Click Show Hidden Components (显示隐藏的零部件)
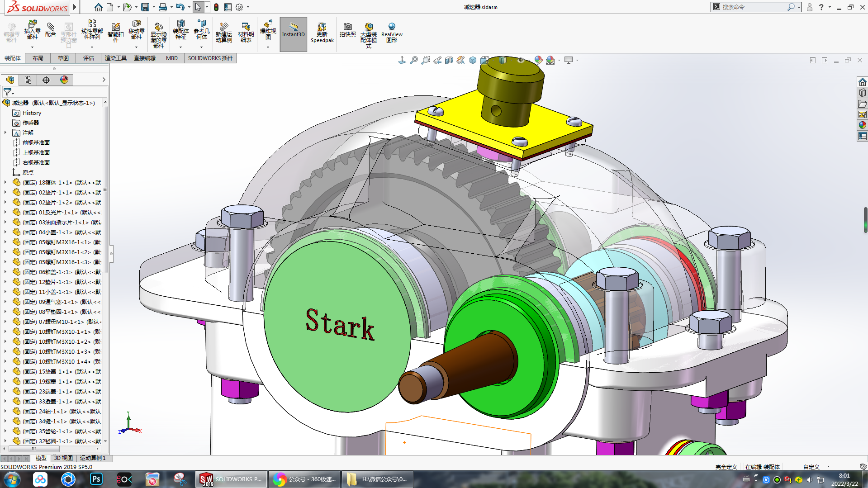 [x=158, y=35]
